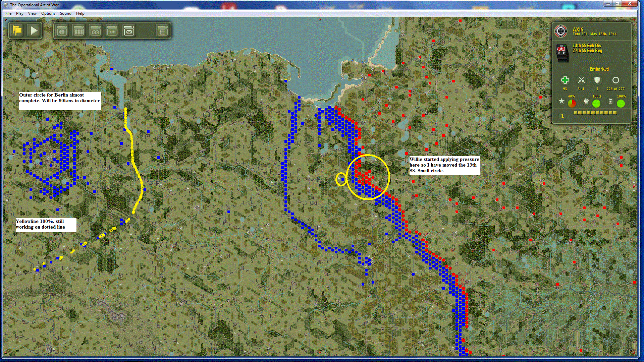Viewport: 644px width, 362px height.
Task: Open the Options menu
Action: (48, 13)
